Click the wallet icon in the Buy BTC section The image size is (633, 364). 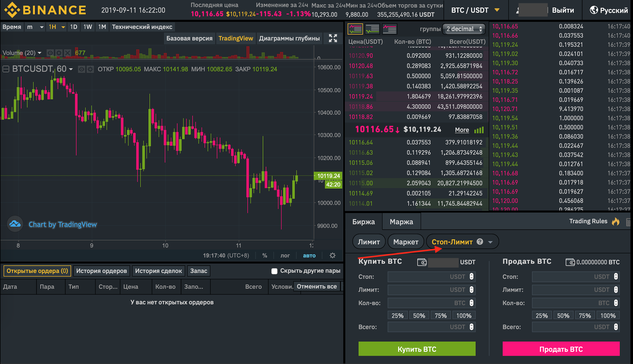coord(422,262)
